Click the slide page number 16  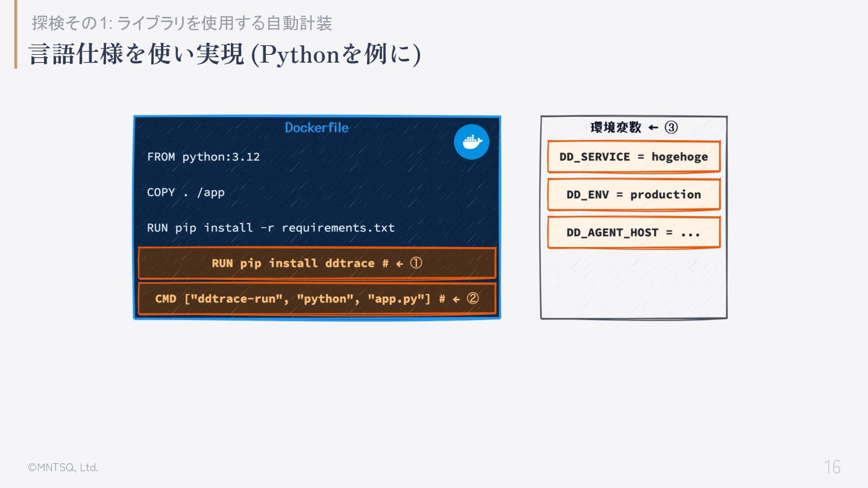832,467
